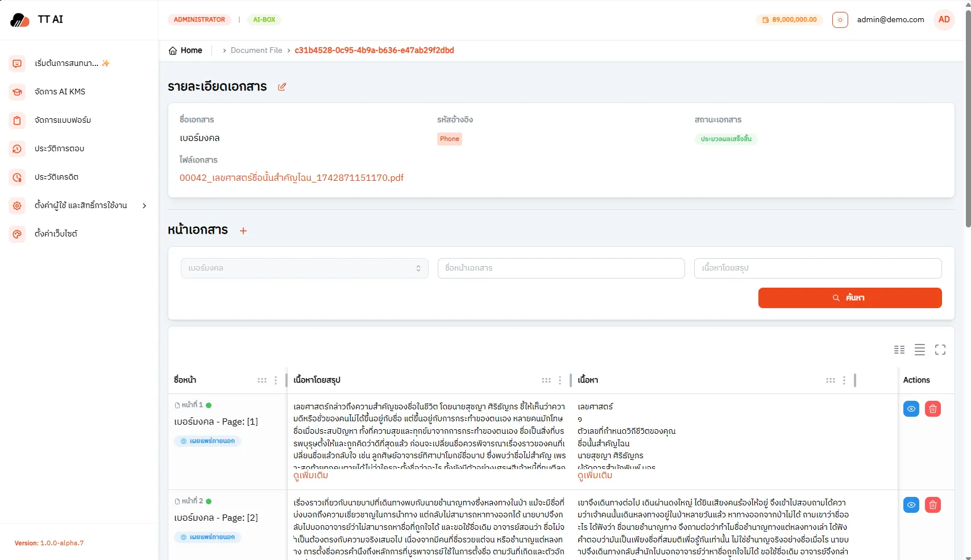The height and width of the screenshot is (560, 971).
Task: Open the start conversation chat icon
Action: pyautogui.click(x=17, y=63)
